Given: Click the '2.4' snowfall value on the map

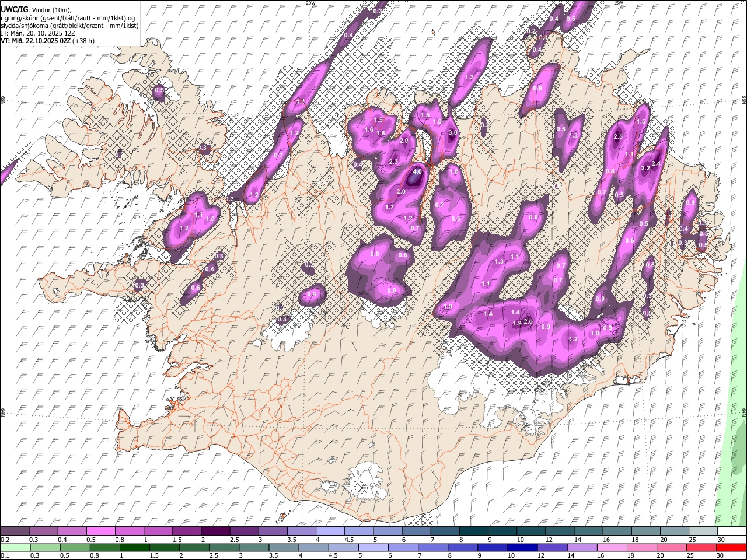Looking at the screenshot, I should point(657,163).
